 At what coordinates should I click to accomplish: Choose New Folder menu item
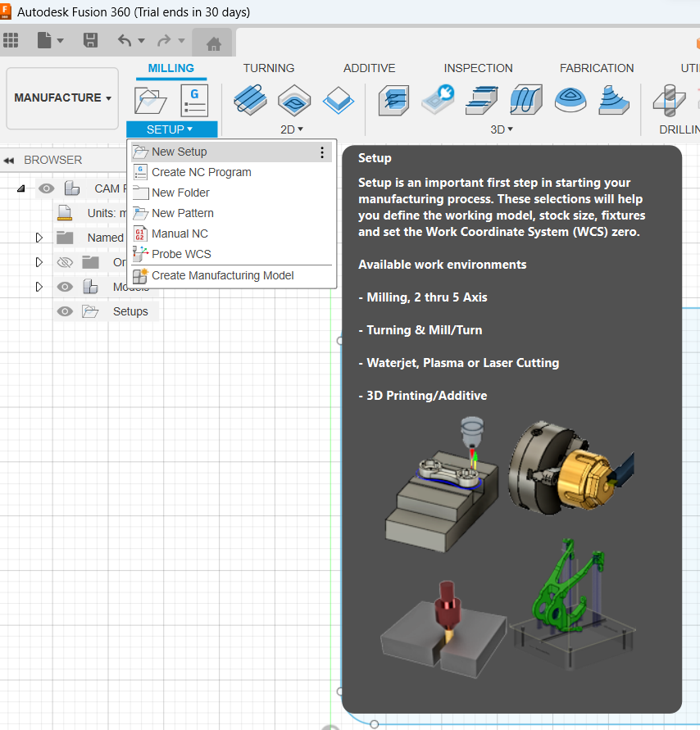click(231, 193)
